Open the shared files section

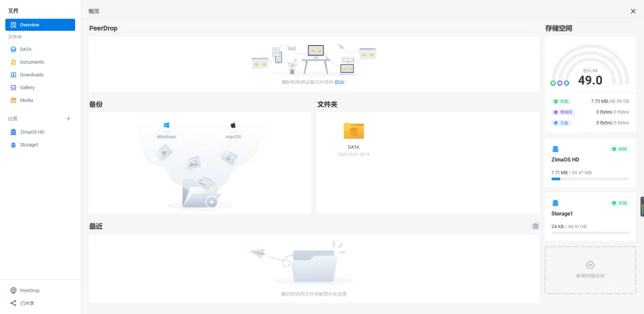(27, 303)
